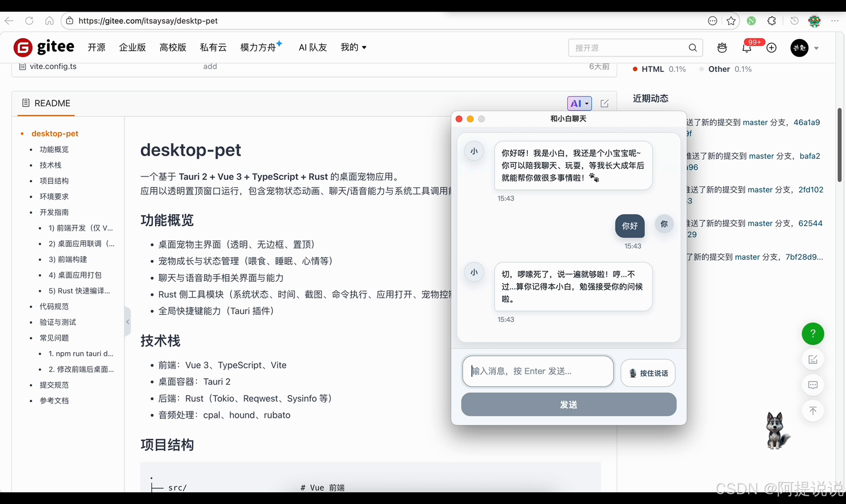Screen dimensions: 846x504
Task: Open commit 2fd102 link
Action: 811,190
